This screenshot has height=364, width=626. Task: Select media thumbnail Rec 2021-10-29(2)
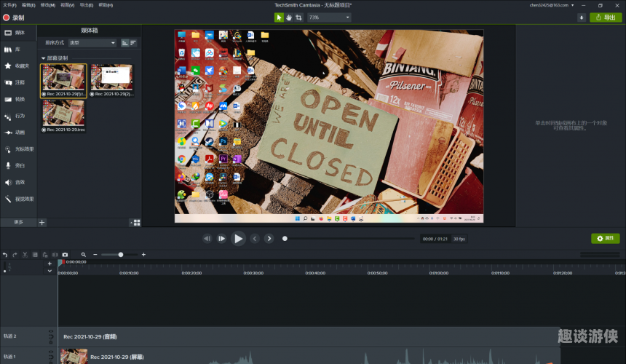tap(112, 81)
